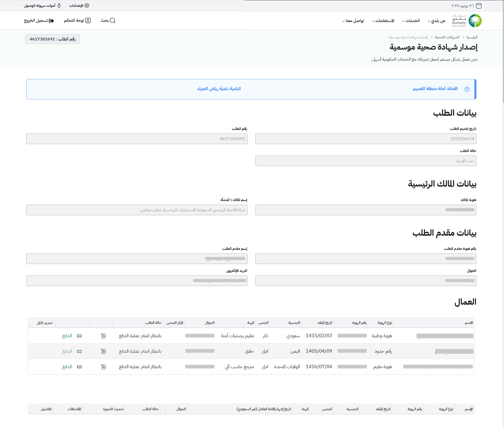Click the help question mark icon in banner
Screen dimensions: 504x428
coord(467,89)
